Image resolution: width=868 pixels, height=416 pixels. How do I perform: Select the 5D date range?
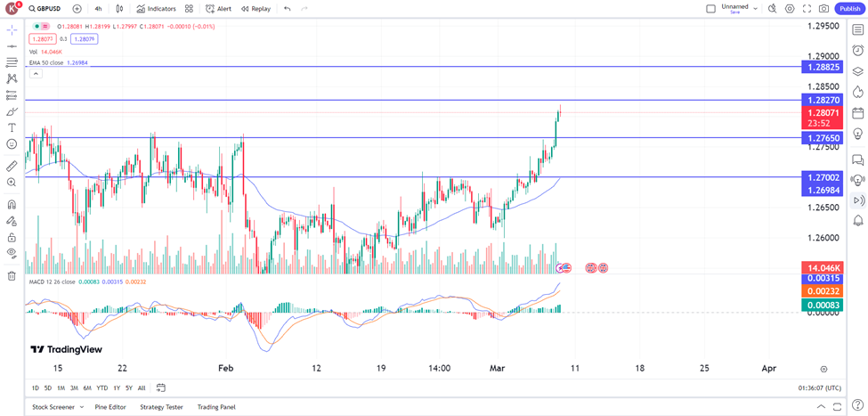pos(48,387)
